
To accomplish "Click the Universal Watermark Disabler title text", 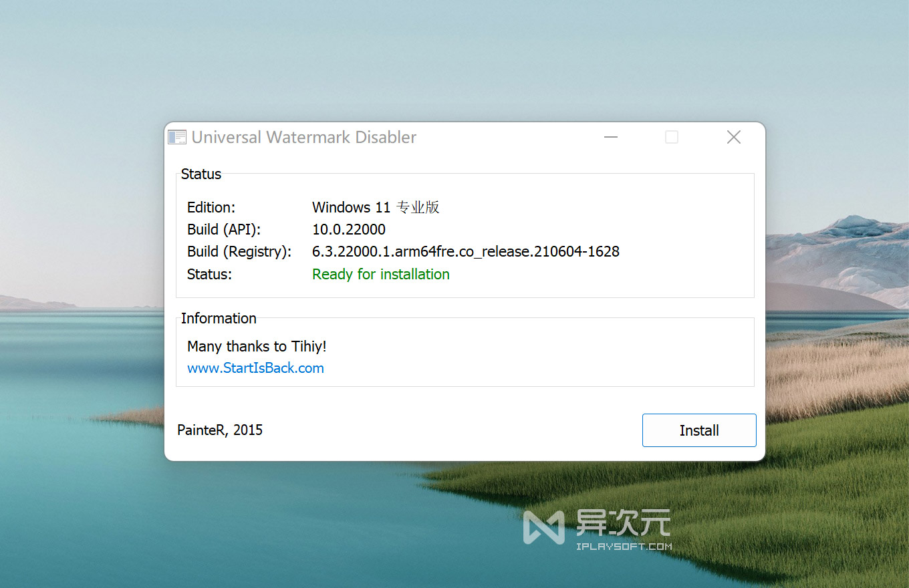I will coord(304,137).
